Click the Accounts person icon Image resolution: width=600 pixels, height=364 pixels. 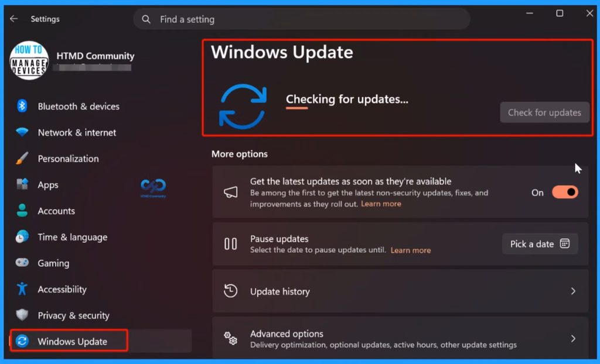pyautogui.click(x=22, y=210)
